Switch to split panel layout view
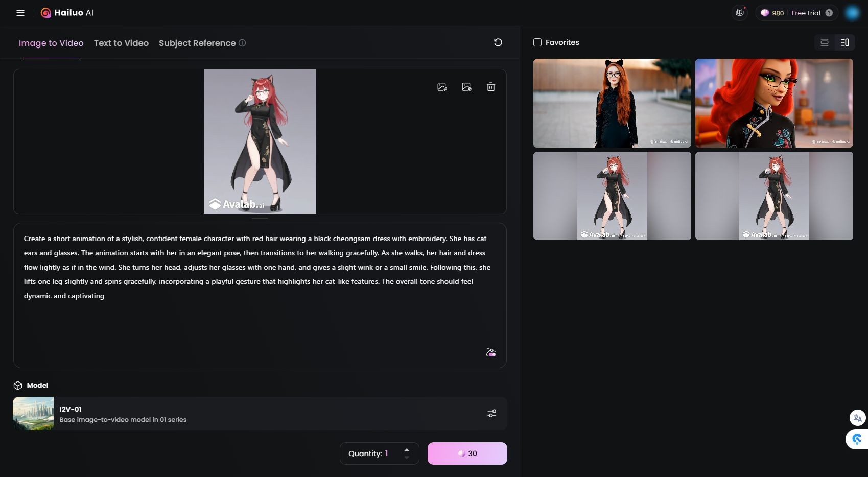 pos(844,42)
